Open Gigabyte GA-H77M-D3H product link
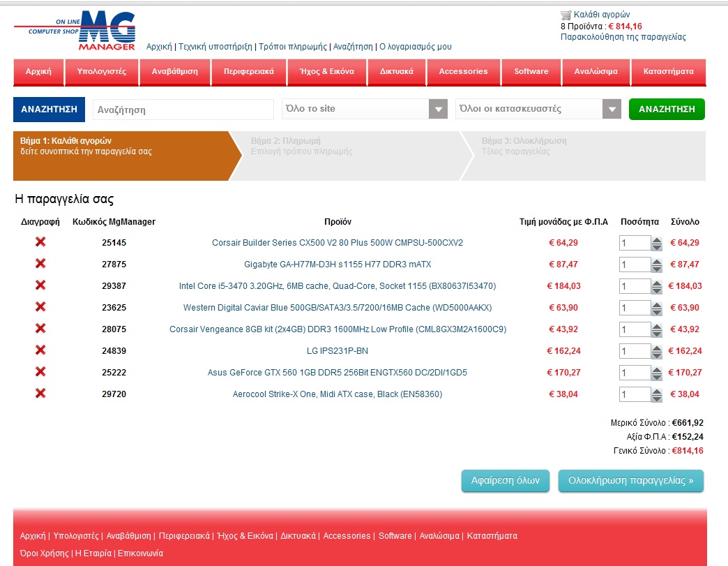Image resolution: width=728 pixels, height=566 pixels. coord(338,264)
